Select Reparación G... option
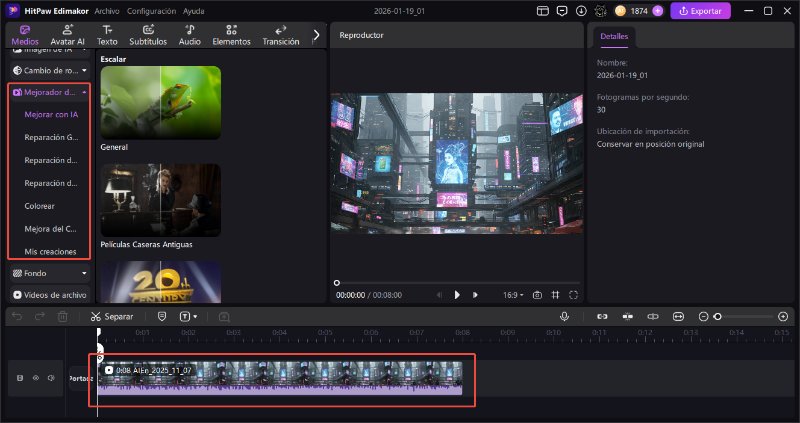The image size is (800, 423). [x=51, y=137]
